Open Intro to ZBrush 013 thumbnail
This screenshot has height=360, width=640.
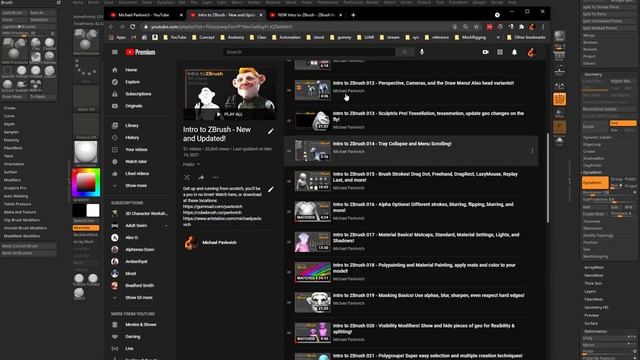point(313,121)
